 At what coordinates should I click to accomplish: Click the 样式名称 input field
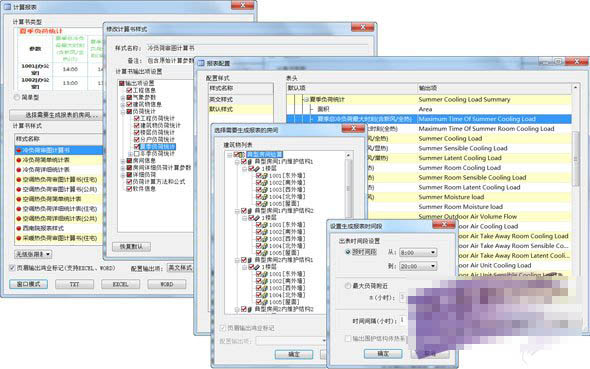tap(257, 48)
